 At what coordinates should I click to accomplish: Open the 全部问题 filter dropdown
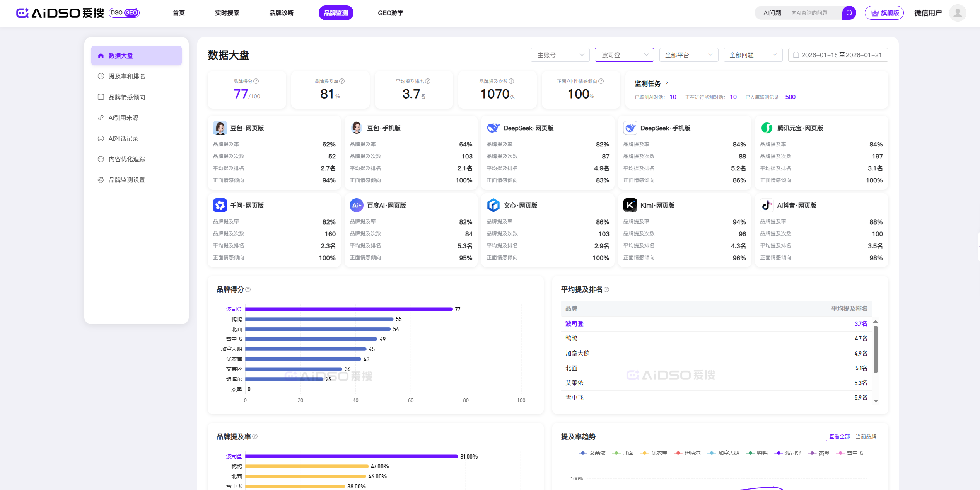pos(753,55)
